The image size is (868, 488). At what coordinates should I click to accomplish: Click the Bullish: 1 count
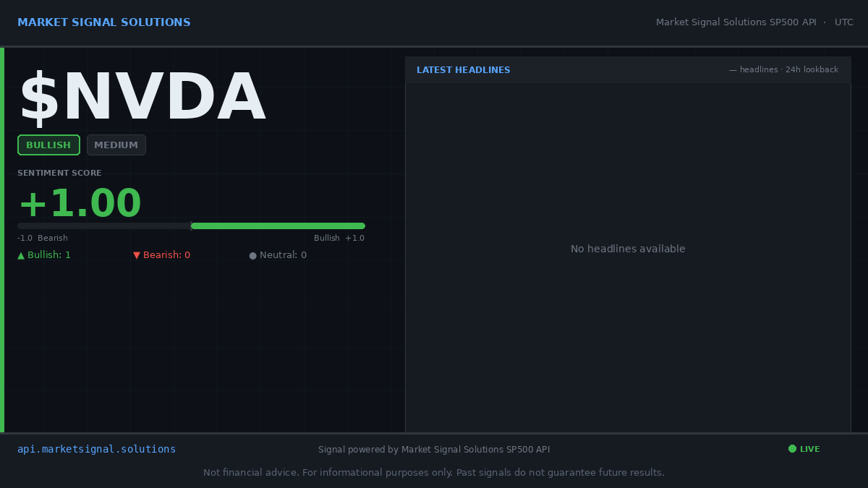point(44,255)
